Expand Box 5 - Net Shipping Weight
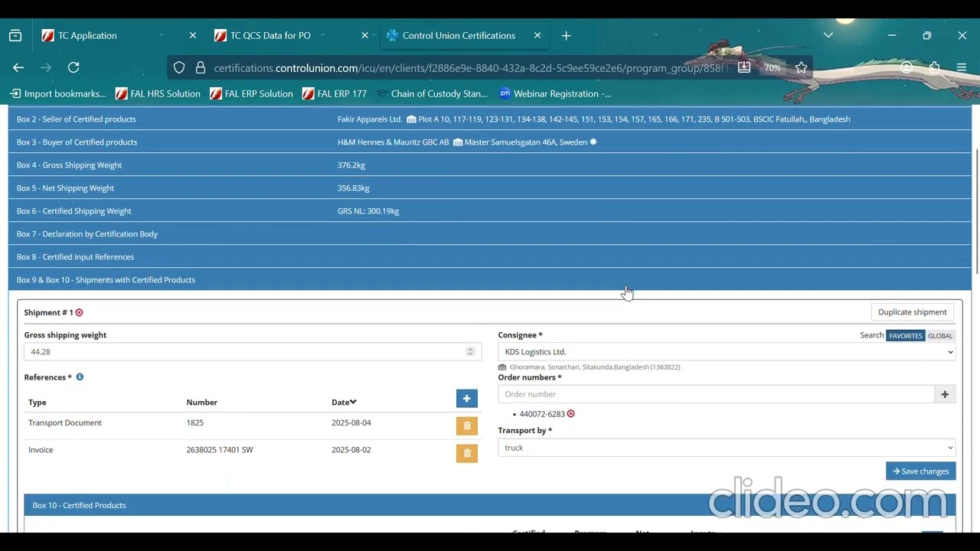This screenshot has width=980, height=551. click(489, 187)
